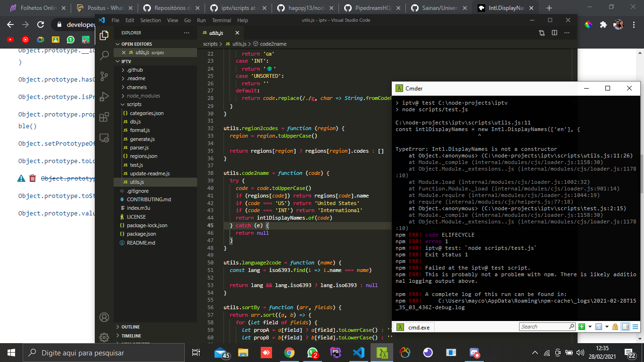Close the utils.js editor tab
This screenshot has height=362, width=644.
pos(237,33)
